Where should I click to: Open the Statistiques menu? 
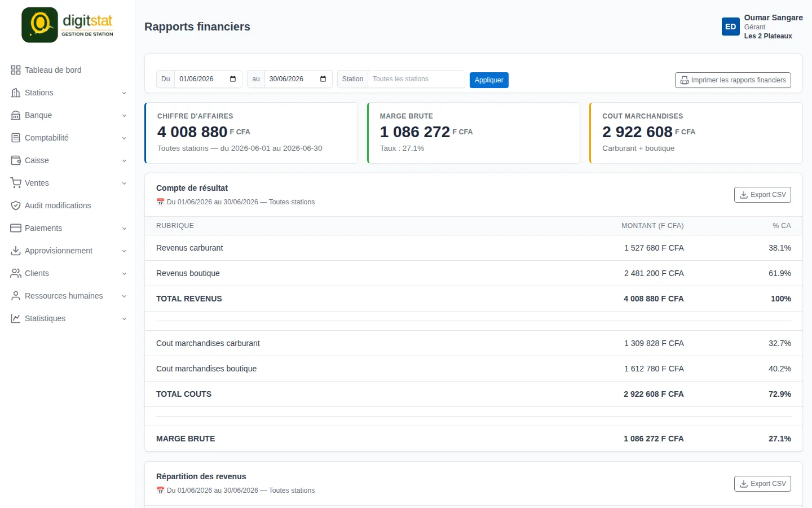[x=68, y=318]
